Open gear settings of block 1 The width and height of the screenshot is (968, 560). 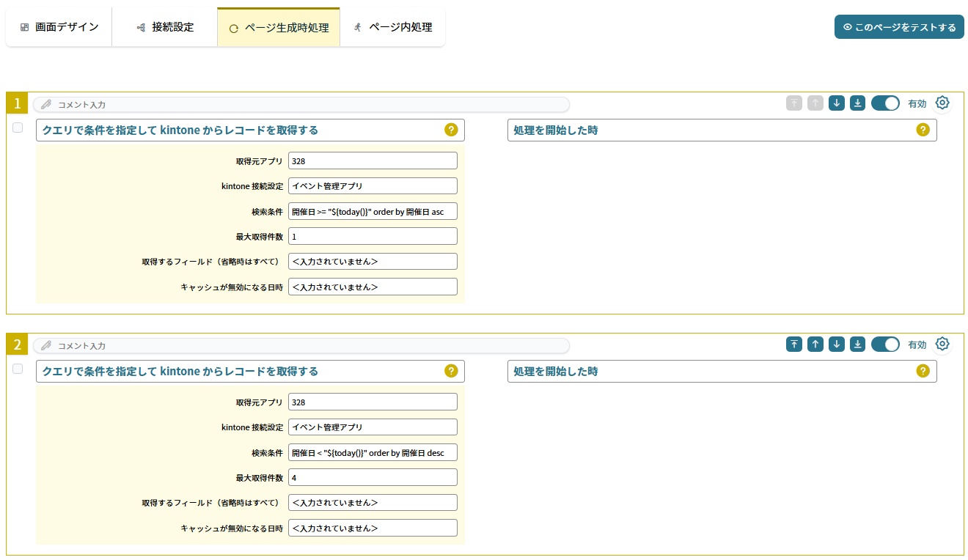(942, 103)
